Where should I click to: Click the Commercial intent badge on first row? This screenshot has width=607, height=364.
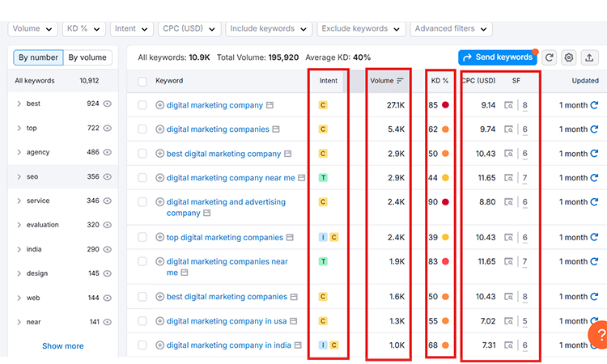pos(323,105)
